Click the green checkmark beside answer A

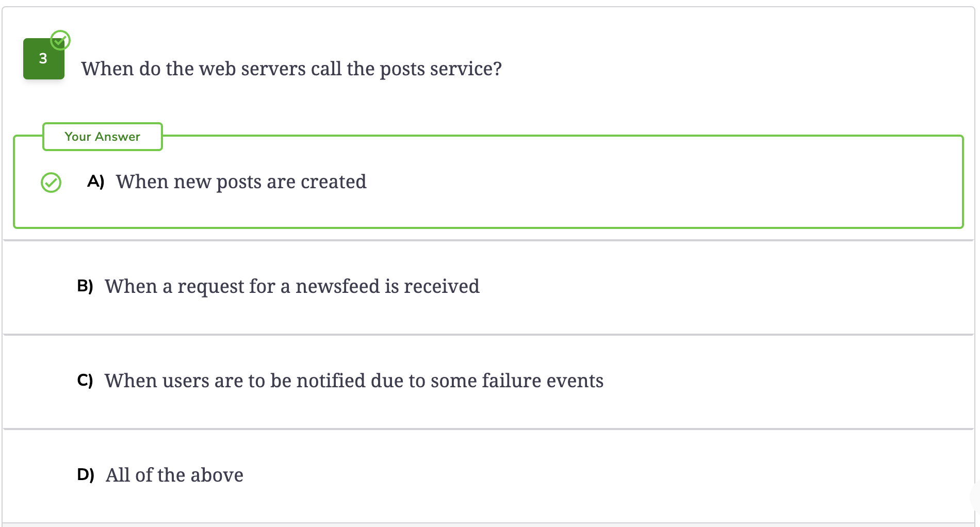[51, 183]
